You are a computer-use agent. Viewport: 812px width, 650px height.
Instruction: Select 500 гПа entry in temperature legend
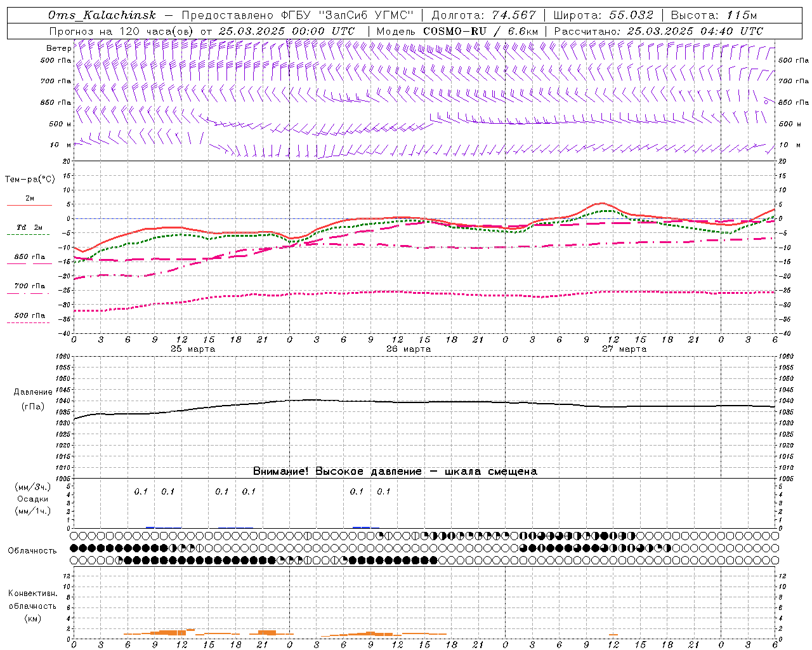pyautogui.click(x=29, y=315)
